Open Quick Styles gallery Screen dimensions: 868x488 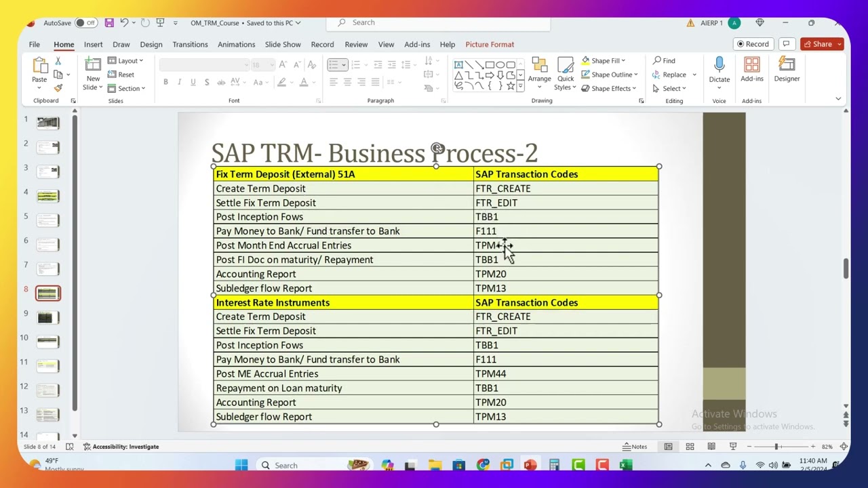click(x=566, y=73)
